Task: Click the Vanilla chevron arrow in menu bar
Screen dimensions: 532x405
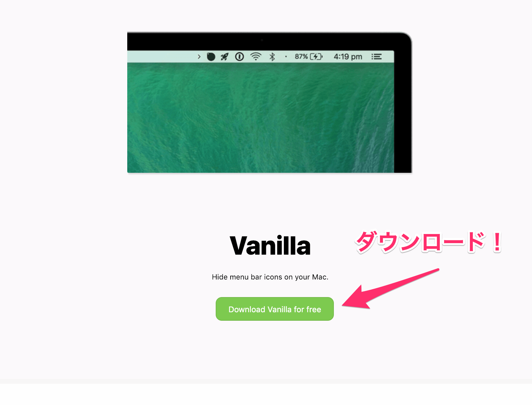Action: [199, 57]
